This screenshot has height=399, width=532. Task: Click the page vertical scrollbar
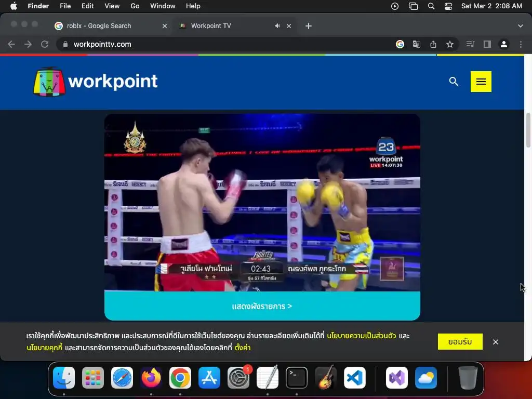[528, 130]
